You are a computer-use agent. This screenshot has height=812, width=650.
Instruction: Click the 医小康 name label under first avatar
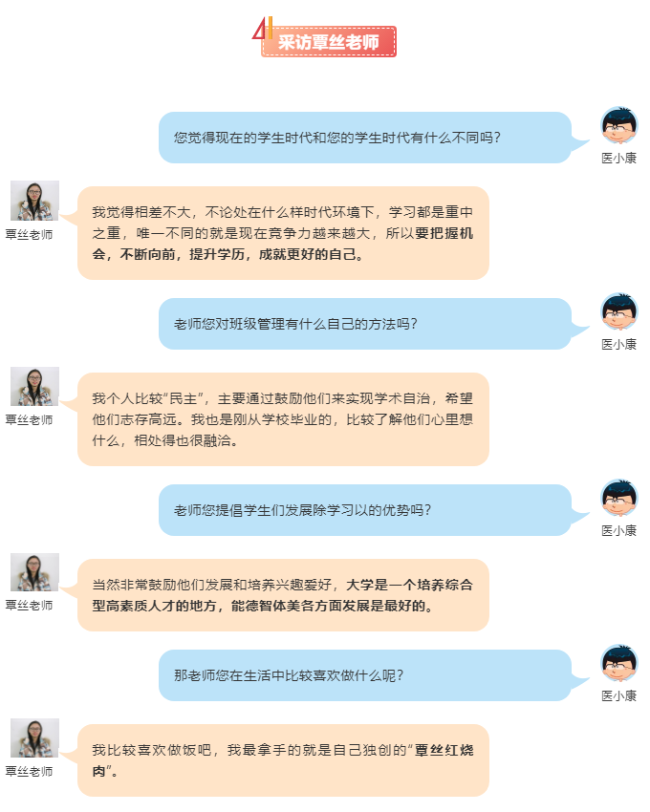point(618,158)
